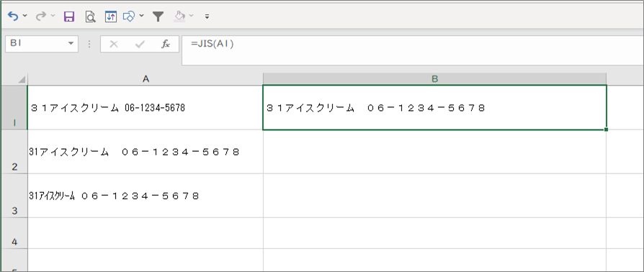
Task: Customize the Quick Access Toolbar dropdown
Action: coord(207,17)
